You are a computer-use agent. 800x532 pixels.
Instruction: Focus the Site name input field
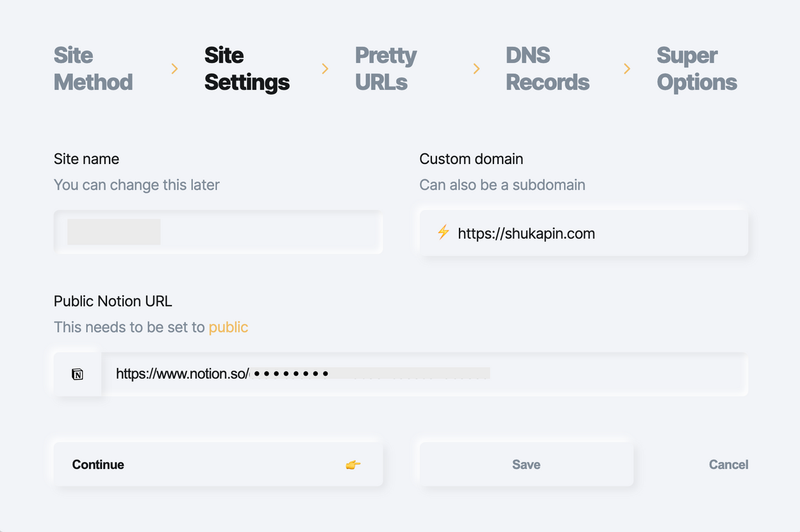pyautogui.click(x=218, y=232)
